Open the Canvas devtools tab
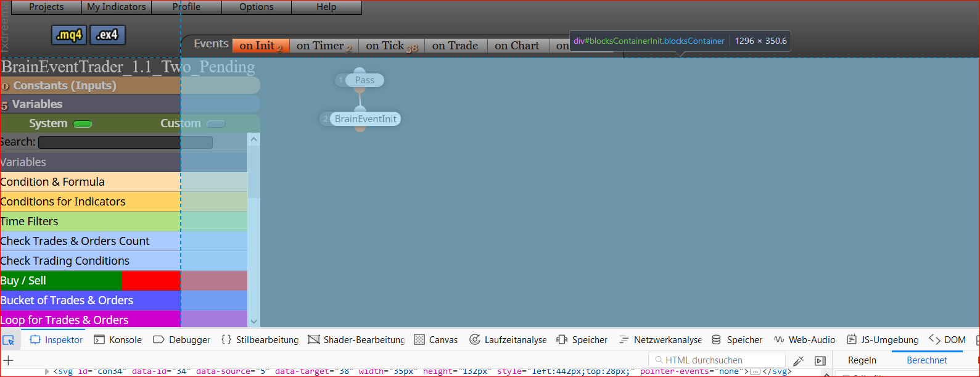Viewport: 980px width, 377px height. click(x=436, y=340)
